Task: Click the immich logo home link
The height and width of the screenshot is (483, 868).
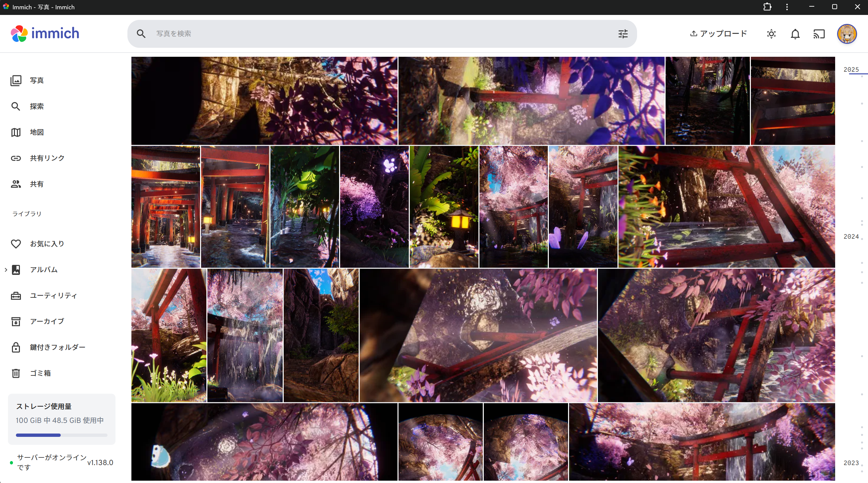Action: pos(45,34)
